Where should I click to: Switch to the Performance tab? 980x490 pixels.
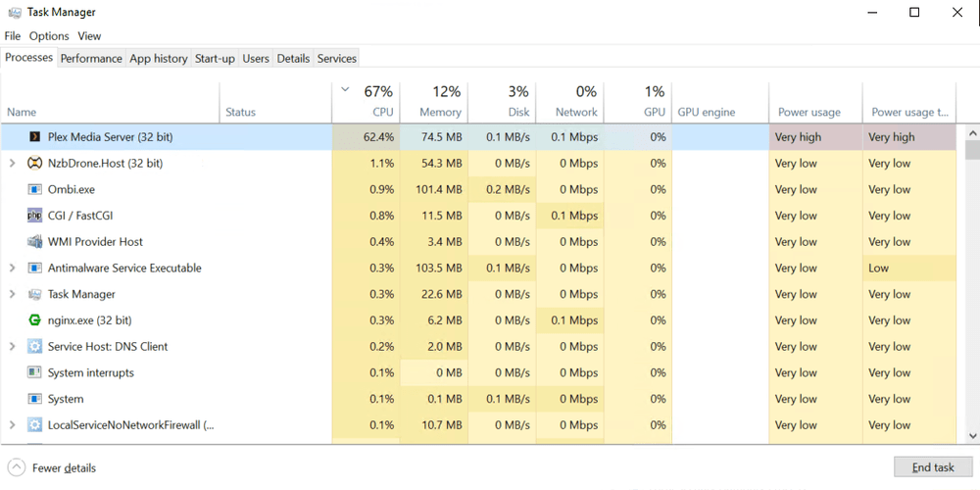[91, 58]
